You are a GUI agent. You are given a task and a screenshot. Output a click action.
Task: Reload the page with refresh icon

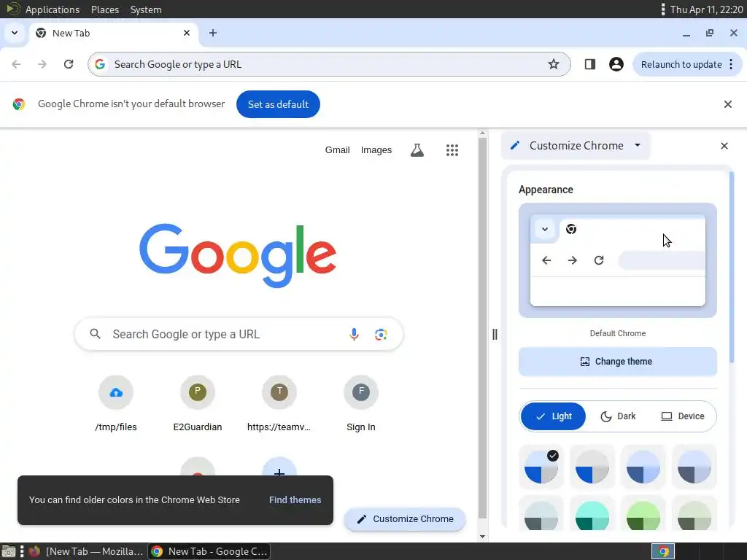click(69, 64)
